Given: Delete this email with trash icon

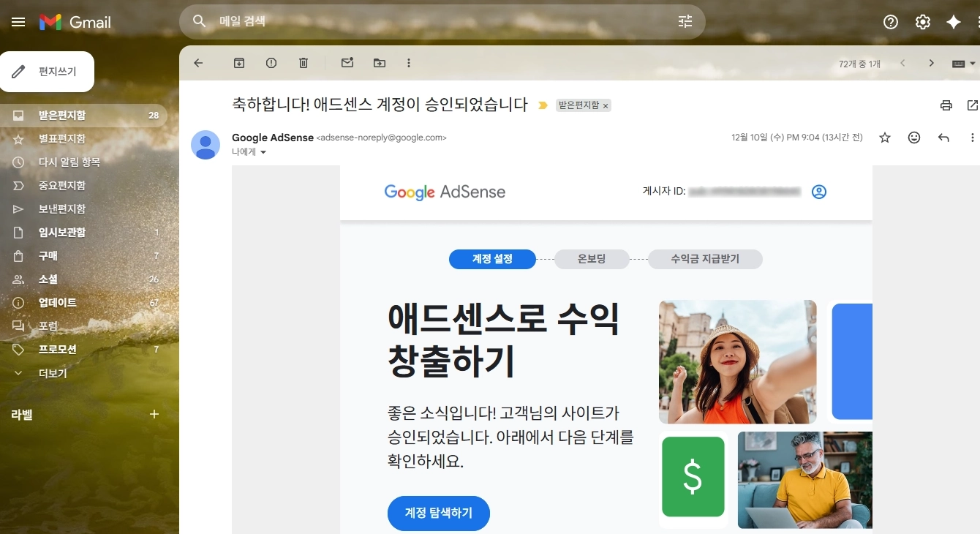Looking at the screenshot, I should tap(304, 63).
